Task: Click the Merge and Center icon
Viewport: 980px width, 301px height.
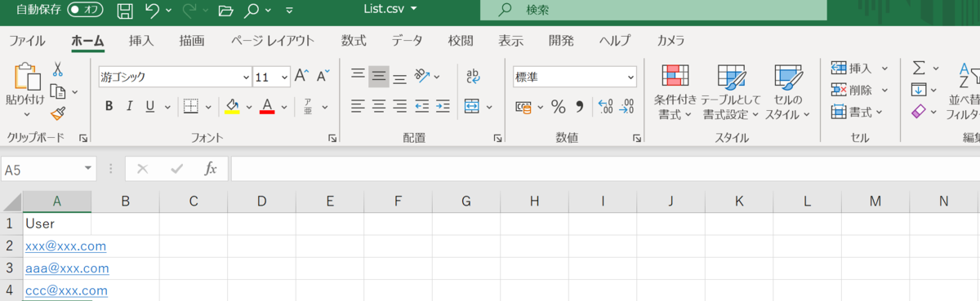Action: click(x=471, y=106)
